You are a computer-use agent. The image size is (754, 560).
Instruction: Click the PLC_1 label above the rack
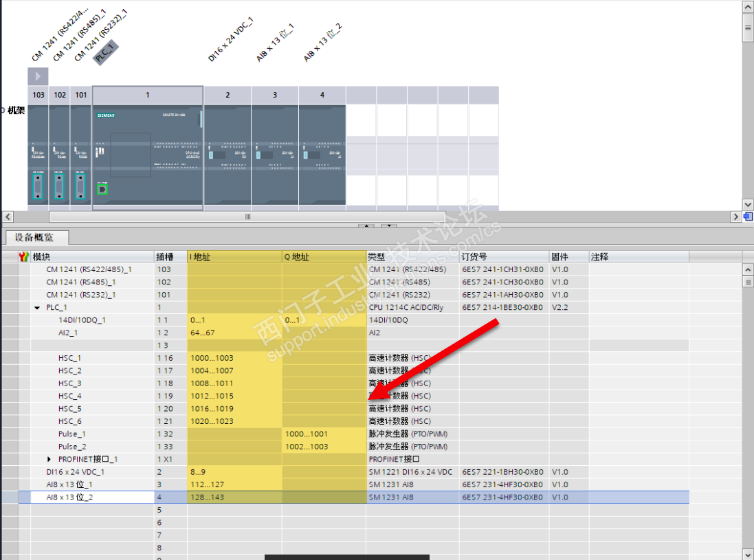(x=105, y=53)
